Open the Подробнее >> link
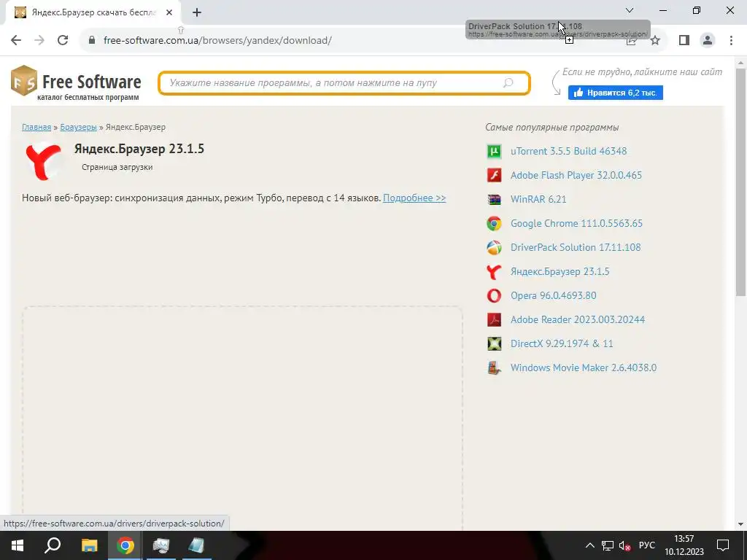 (414, 198)
